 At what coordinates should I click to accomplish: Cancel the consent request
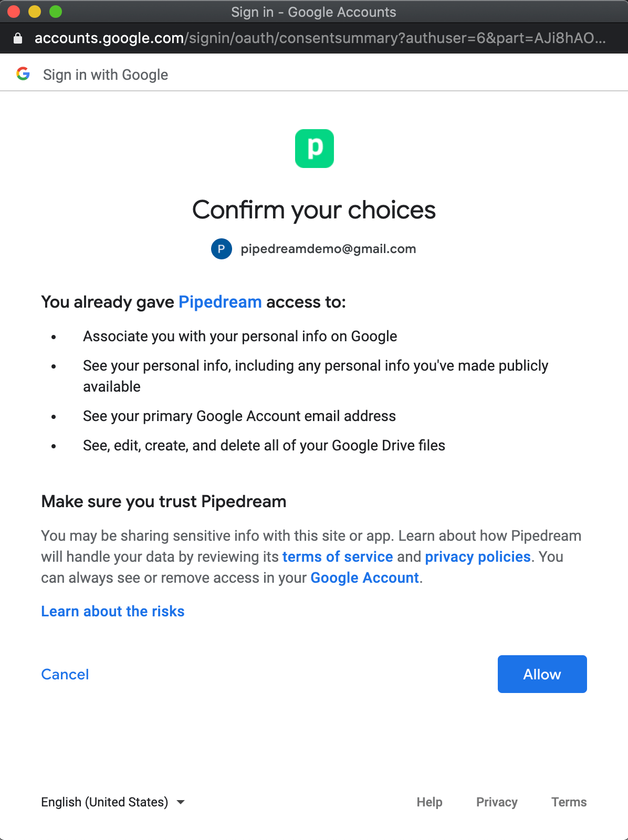coord(65,675)
